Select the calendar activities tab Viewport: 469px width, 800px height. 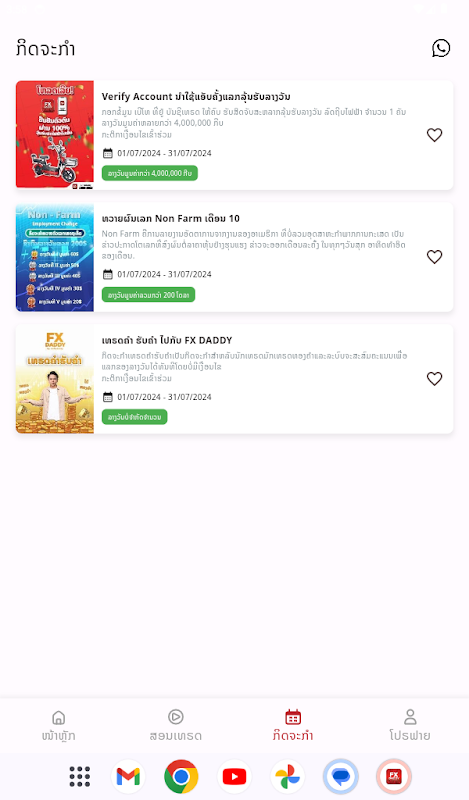point(293,726)
